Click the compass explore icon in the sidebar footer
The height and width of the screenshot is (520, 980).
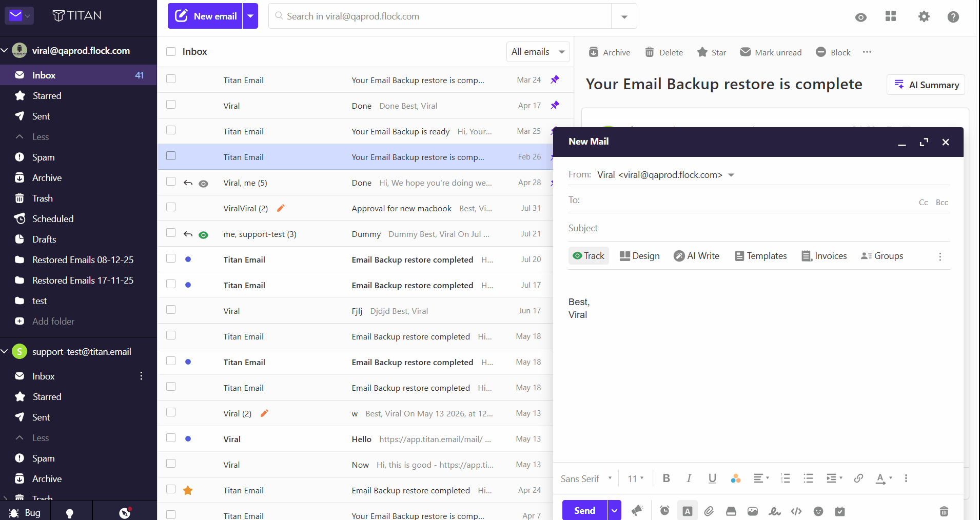pyautogui.click(x=125, y=512)
